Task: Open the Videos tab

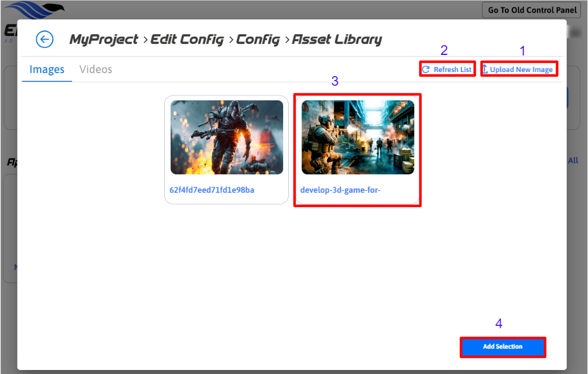Action: (x=96, y=70)
